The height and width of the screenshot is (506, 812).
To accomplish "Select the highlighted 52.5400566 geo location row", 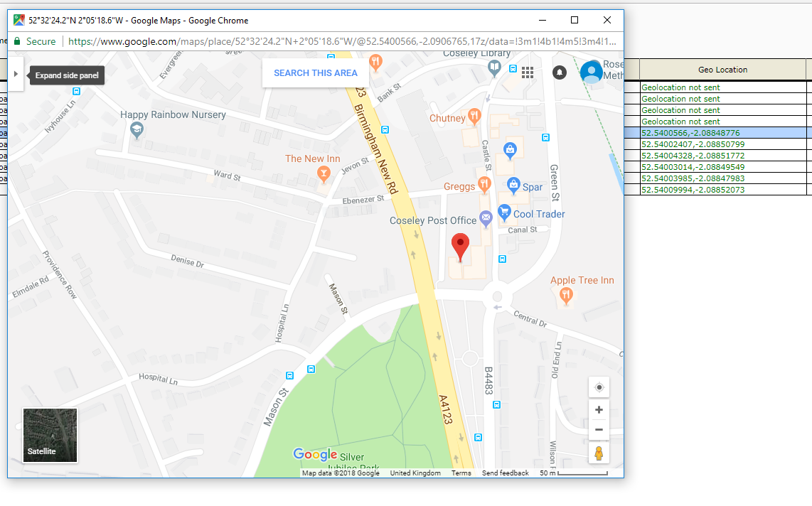I will click(x=722, y=133).
